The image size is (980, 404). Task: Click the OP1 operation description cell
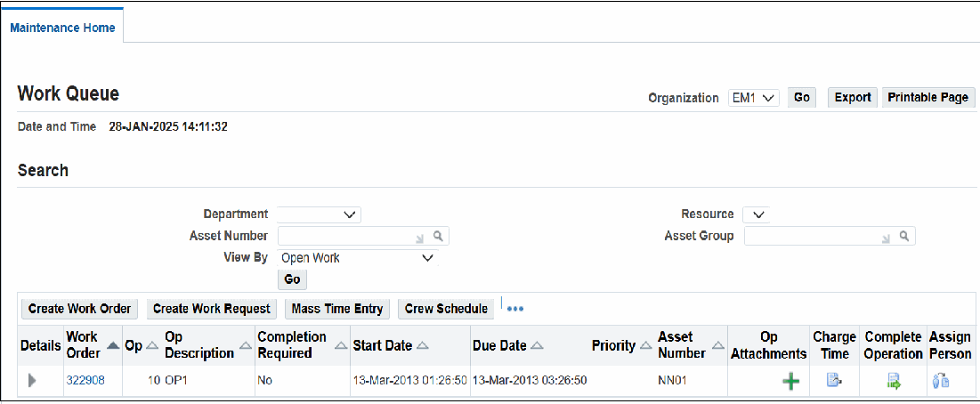[x=177, y=380]
